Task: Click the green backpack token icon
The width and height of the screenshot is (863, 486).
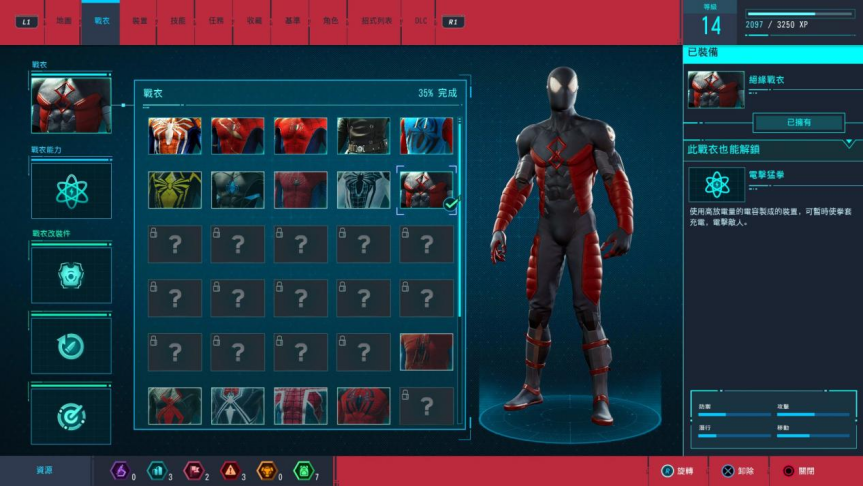Action: (x=304, y=471)
